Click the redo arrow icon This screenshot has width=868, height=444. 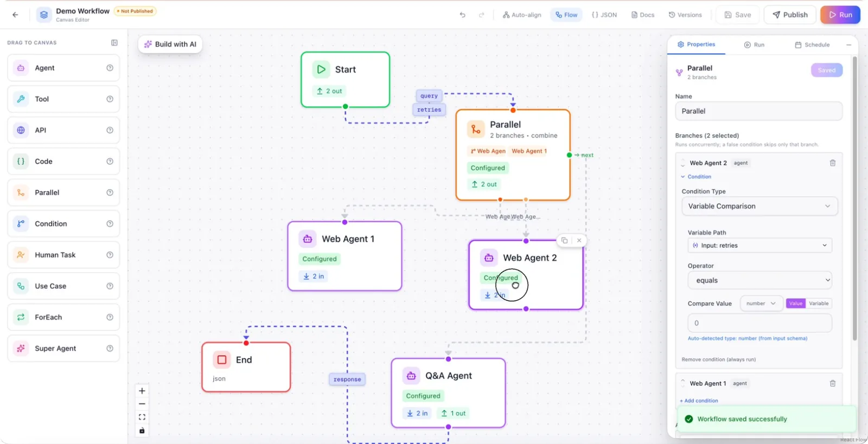481,15
